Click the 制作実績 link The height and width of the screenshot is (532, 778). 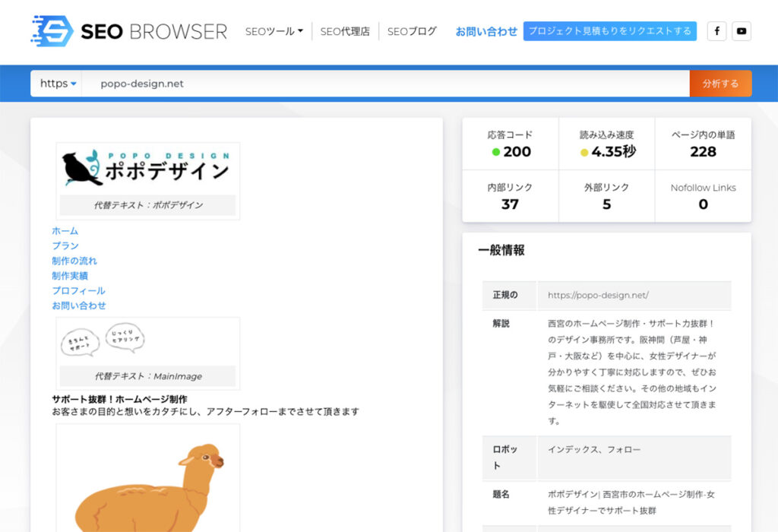point(69,275)
